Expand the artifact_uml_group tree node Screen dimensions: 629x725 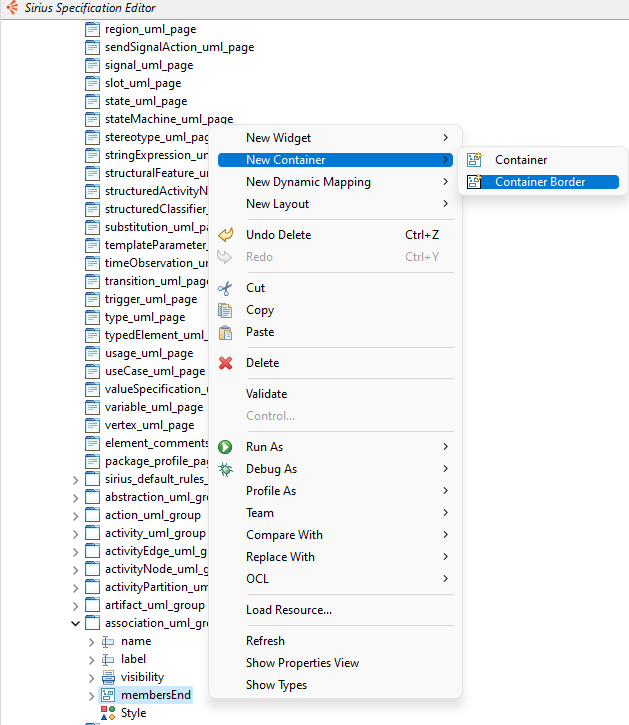click(75, 606)
